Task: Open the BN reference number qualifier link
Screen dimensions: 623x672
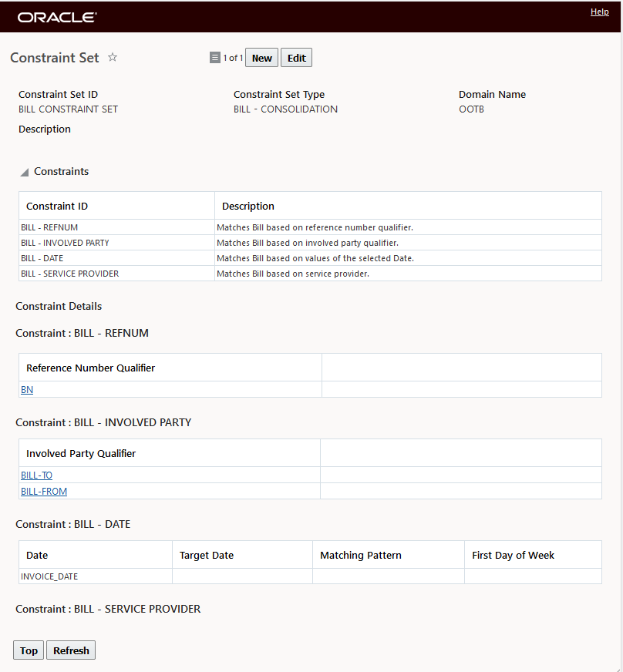Action: 27,390
